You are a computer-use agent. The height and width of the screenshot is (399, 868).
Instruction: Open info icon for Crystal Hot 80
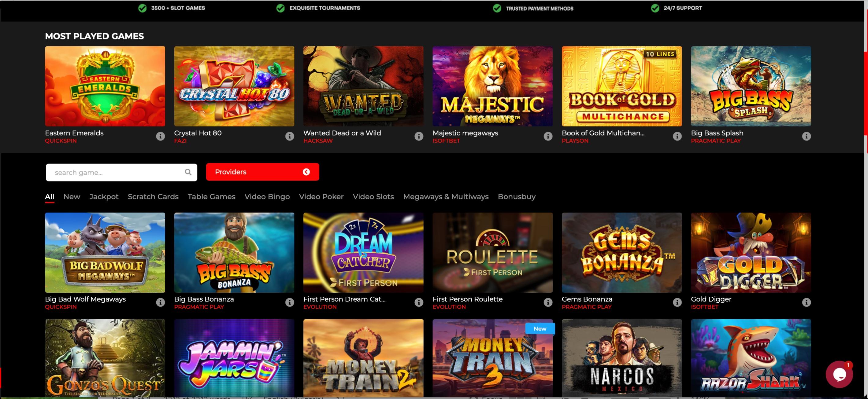pos(289,136)
